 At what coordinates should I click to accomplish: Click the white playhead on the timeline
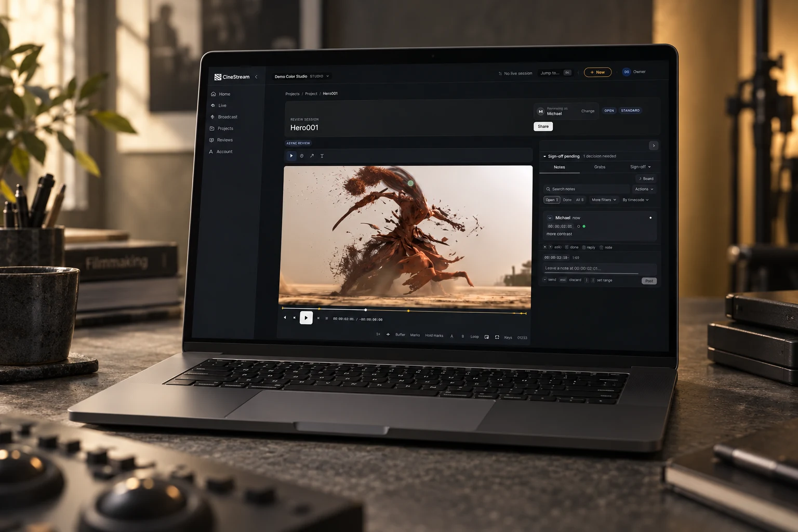tap(366, 310)
